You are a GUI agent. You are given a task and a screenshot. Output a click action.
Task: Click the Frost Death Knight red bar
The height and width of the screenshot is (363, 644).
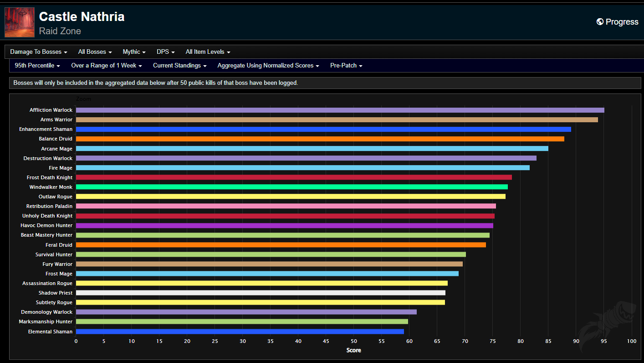pos(294,177)
